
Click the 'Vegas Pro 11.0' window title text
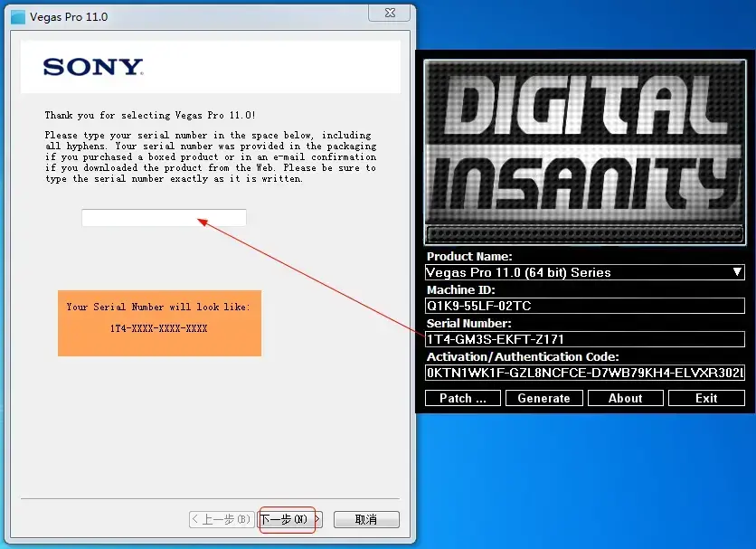pyautogui.click(x=69, y=17)
